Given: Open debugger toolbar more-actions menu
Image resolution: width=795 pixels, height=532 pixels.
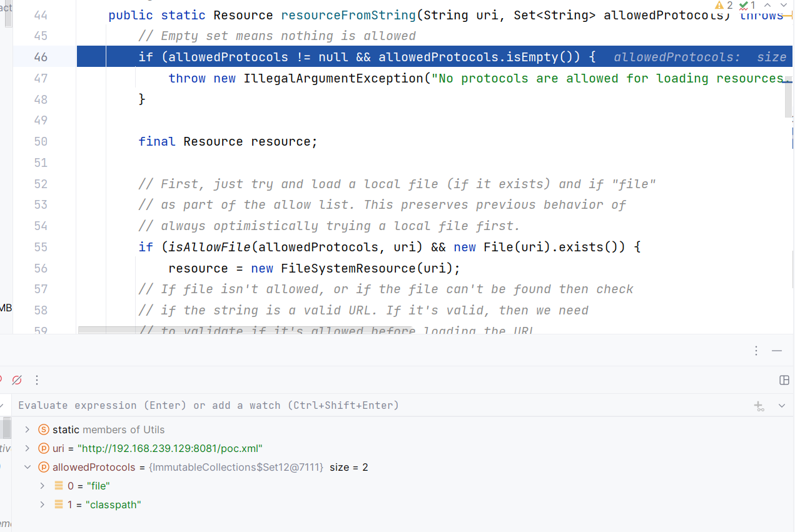Looking at the screenshot, I should coord(37,379).
